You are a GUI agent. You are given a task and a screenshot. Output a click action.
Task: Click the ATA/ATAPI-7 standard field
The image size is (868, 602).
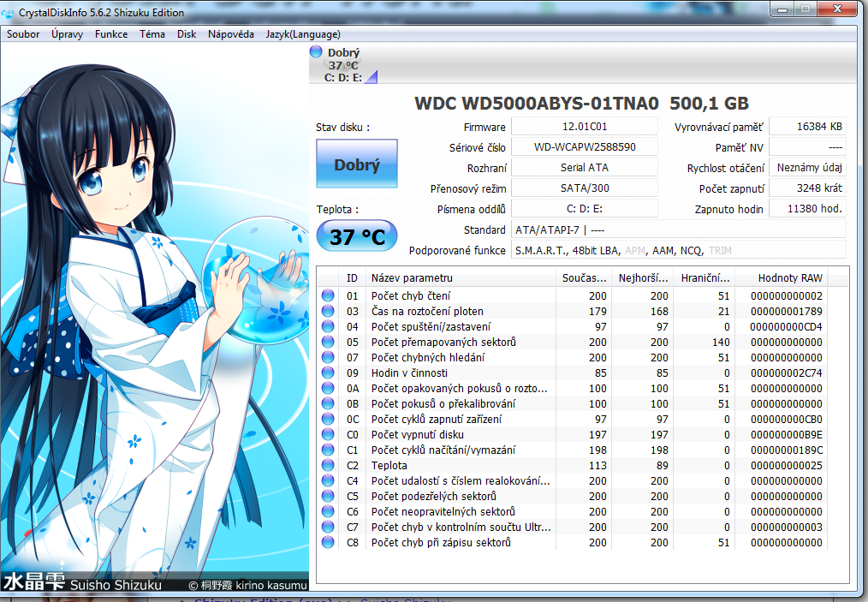(x=679, y=229)
